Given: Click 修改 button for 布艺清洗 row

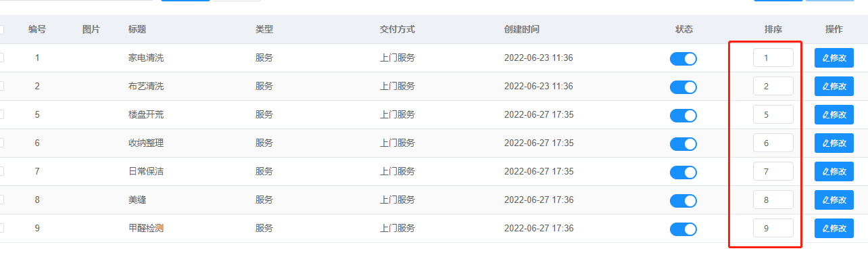Looking at the screenshot, I should [x=834, y=87].
